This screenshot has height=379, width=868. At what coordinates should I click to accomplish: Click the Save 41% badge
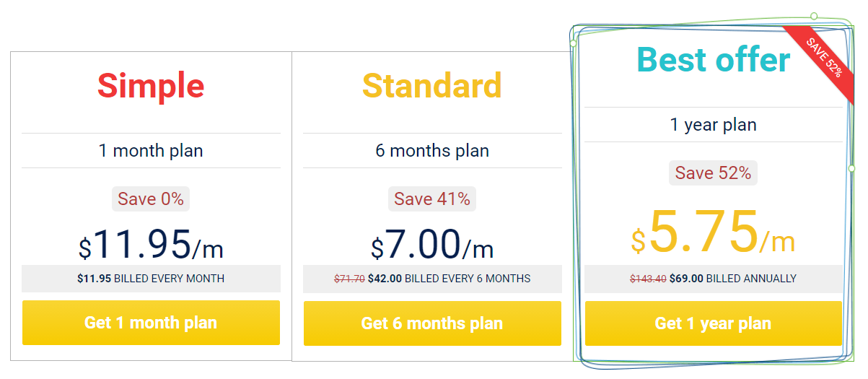432,199
